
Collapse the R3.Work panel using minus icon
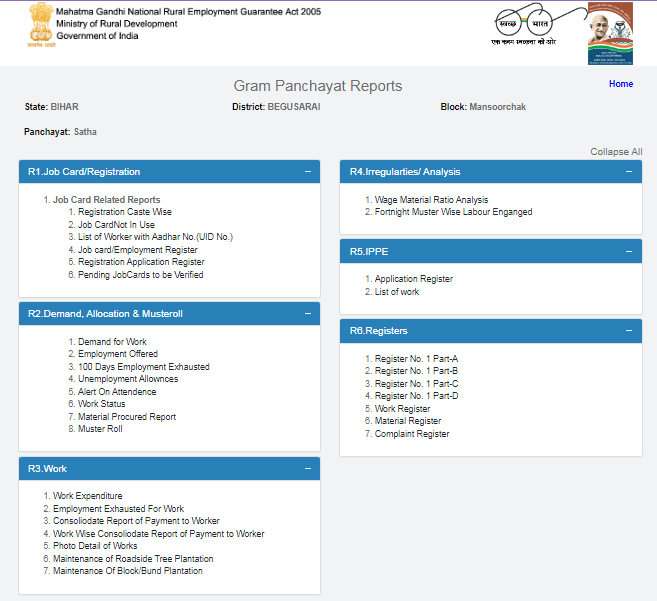(x=308, y=469)
